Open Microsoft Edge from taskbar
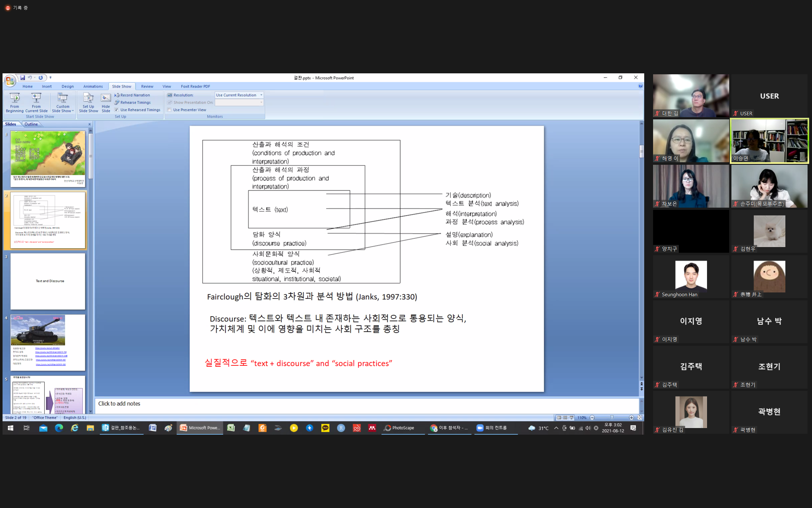The width and height of the screenshot is (812, 508). (59, 428)
